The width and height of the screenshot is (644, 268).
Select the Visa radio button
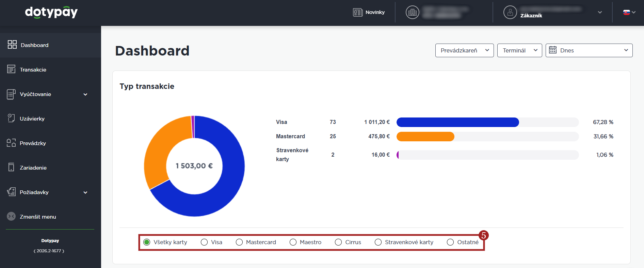point(204,242)
